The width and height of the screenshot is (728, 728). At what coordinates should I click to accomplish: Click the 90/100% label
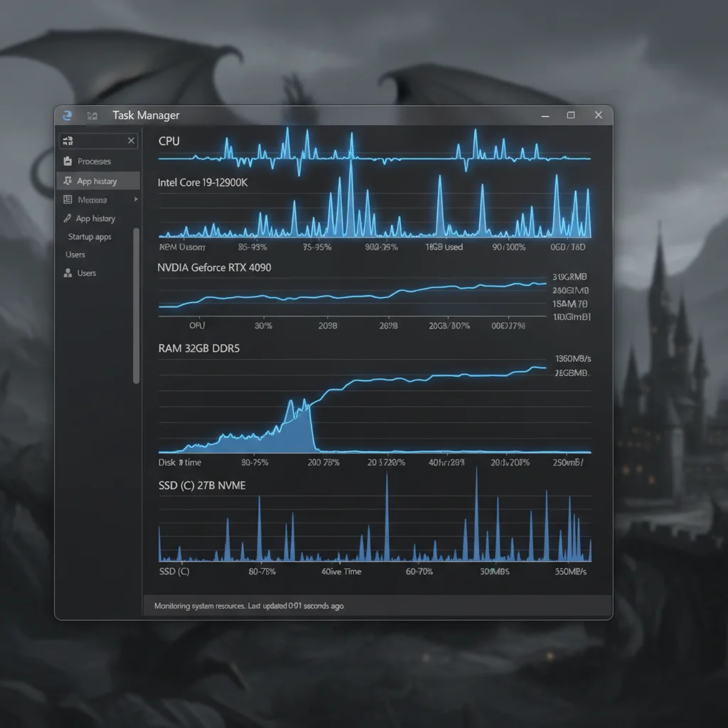coord(508,247)
